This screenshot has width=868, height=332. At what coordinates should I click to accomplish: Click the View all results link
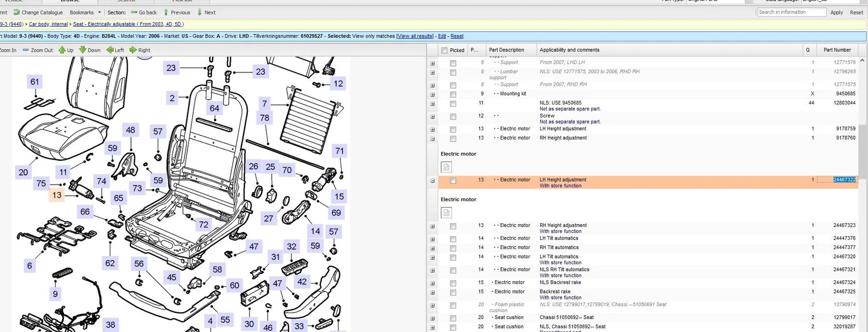pos(415,36)
